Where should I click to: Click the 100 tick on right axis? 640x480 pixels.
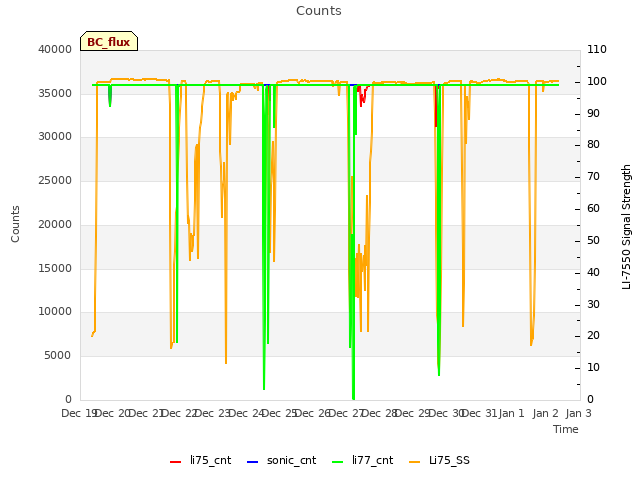(597, 81)
